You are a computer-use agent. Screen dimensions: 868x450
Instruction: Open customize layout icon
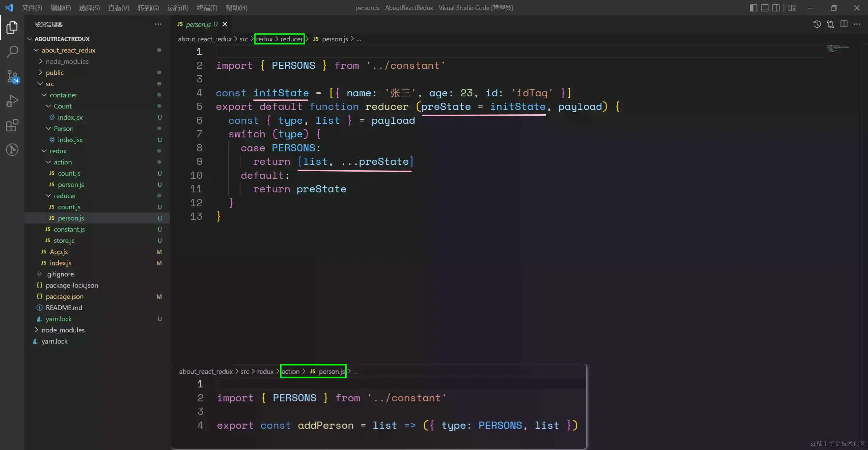pyautogui.click(x=792, y=7)
